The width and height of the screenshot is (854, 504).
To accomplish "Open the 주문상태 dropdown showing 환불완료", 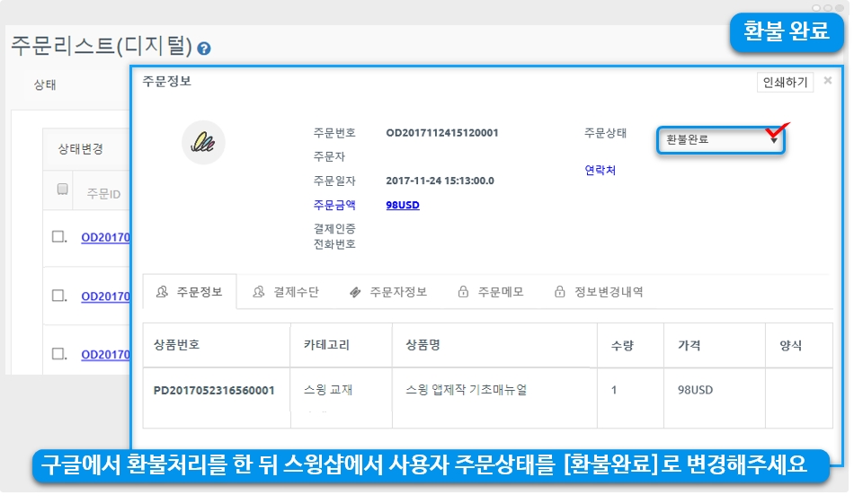I will (x=719, y=139).
